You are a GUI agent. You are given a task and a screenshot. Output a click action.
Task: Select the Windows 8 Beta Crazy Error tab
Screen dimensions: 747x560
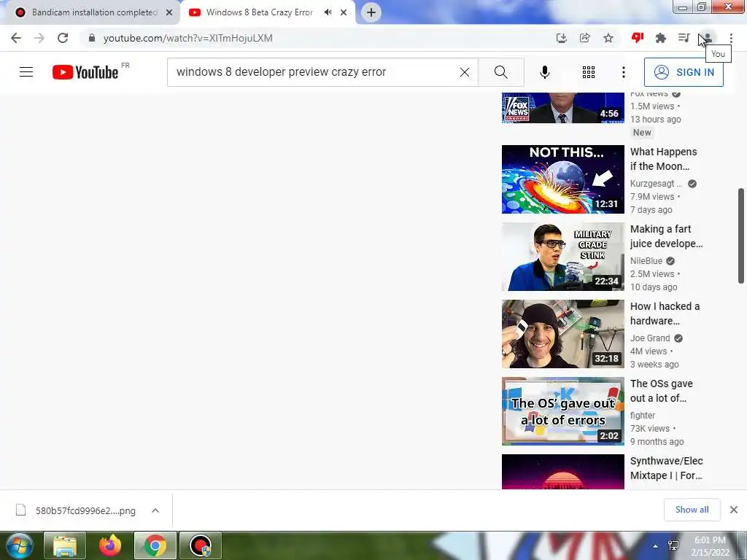pyautogui.click(x=260, y=12)
